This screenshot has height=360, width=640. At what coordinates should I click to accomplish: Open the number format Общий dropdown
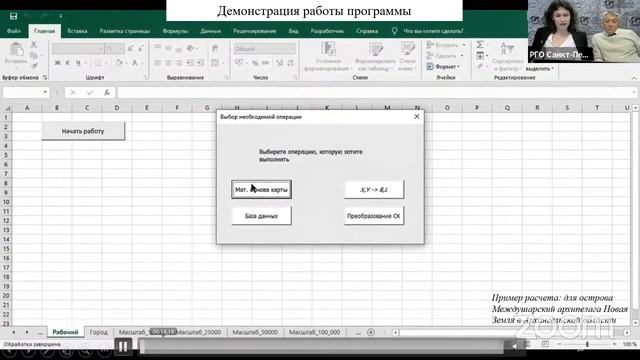[291, 49]
